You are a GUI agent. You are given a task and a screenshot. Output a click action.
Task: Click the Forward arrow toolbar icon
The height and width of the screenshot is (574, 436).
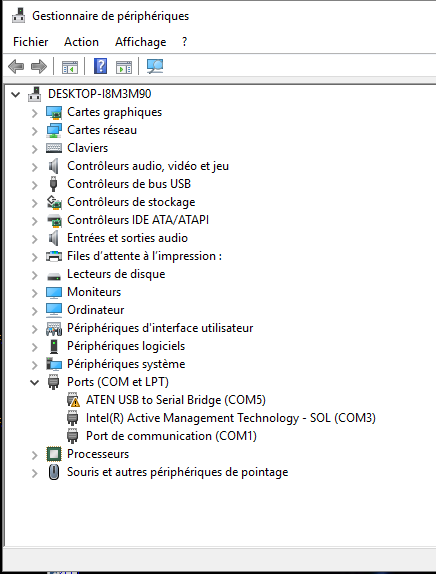[39, 67]
